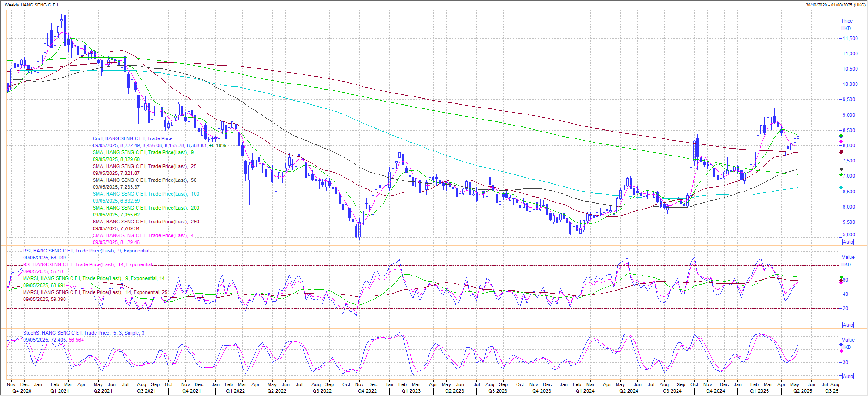This screenshot has width=868, height=396.
Task: Click the Q1 2024 quarter label
Action: click(585, 391)
